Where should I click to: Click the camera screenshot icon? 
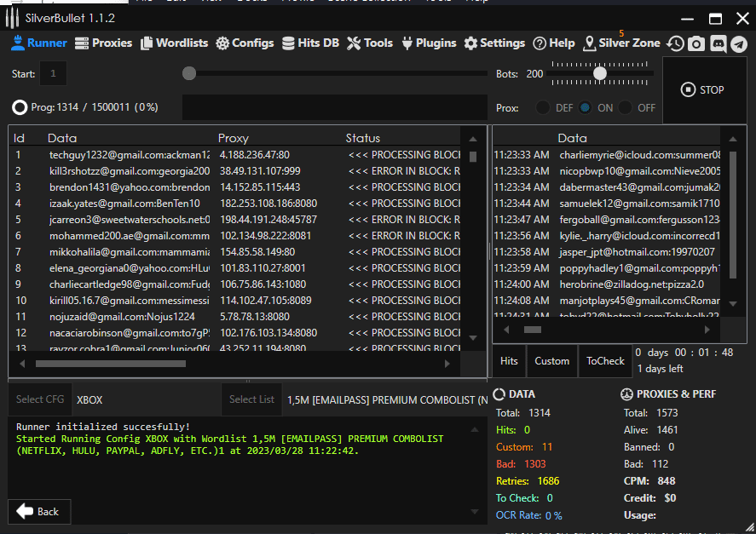click(x=696, y=44)
